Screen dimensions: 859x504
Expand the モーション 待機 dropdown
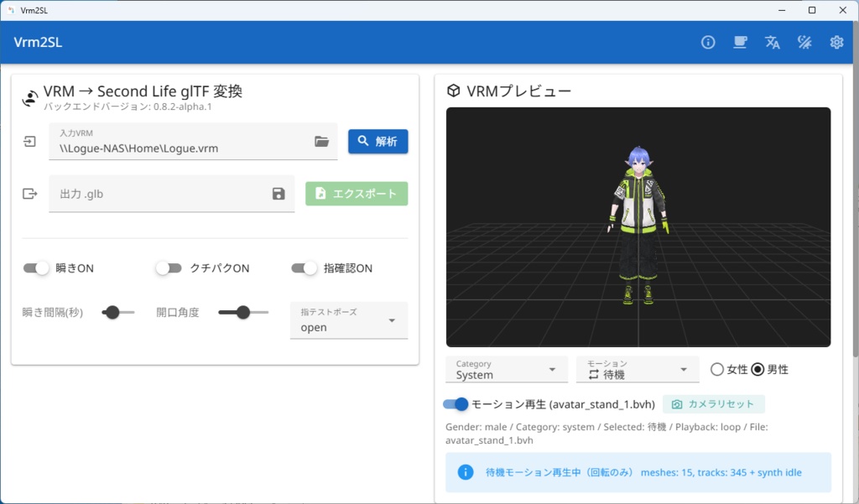pyautogui.click(x=637, y=369)
